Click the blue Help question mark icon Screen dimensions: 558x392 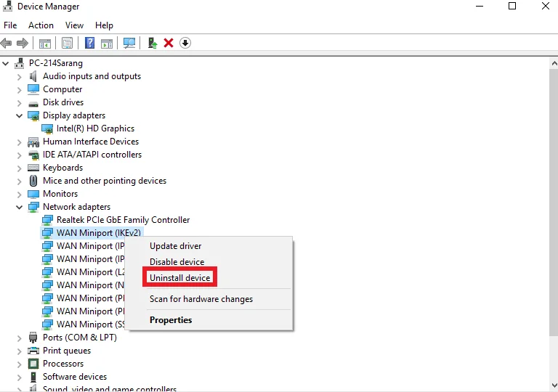[89, 43]
